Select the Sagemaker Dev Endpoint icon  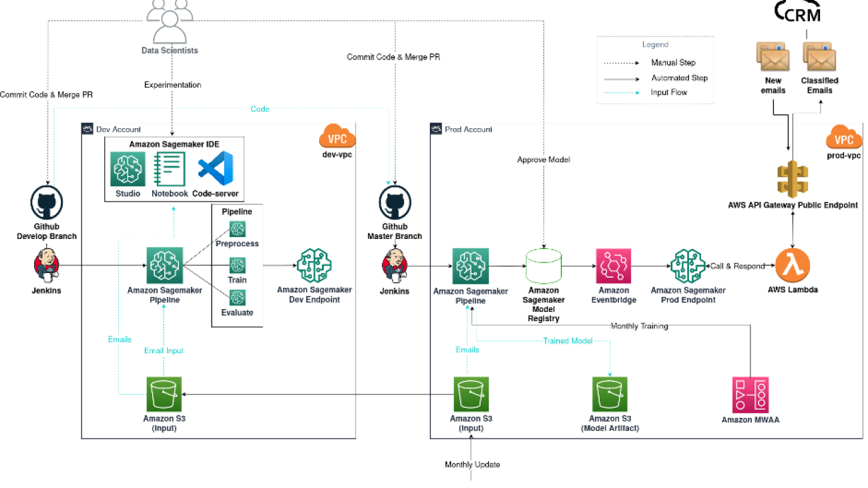pos(314,265)
